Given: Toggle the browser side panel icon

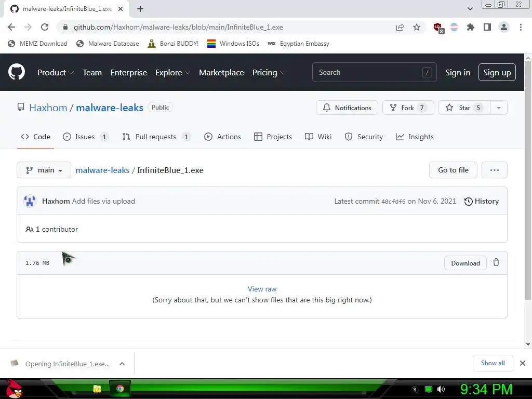Looking at the screenshot, I should 487,27.
